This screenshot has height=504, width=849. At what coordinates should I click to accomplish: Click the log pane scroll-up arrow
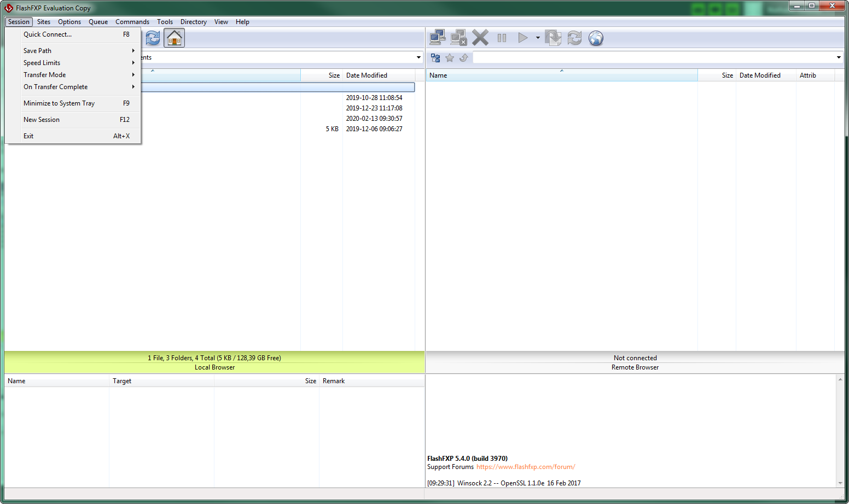click(x=840, y=379)
